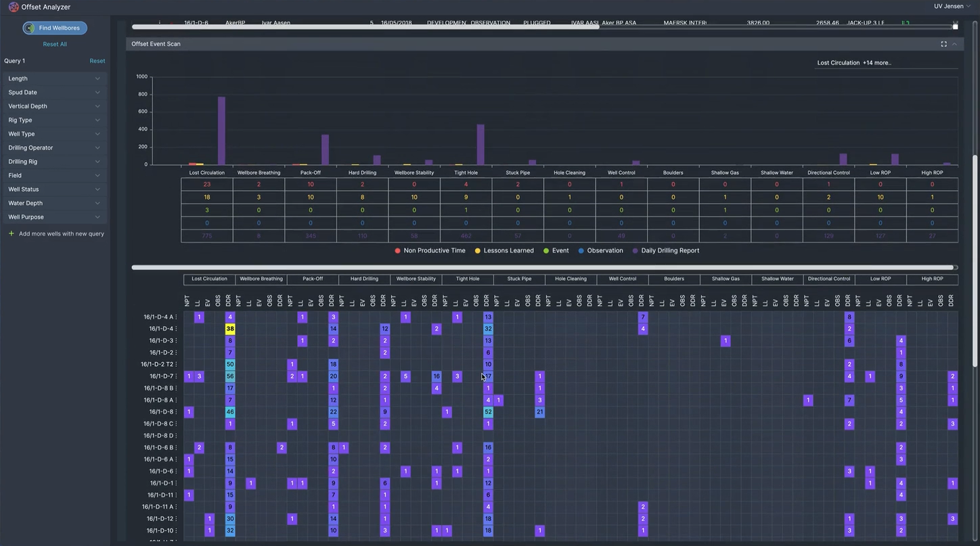Expand the Well Type filter
This screenshot has height=546, width=980.
54,134
